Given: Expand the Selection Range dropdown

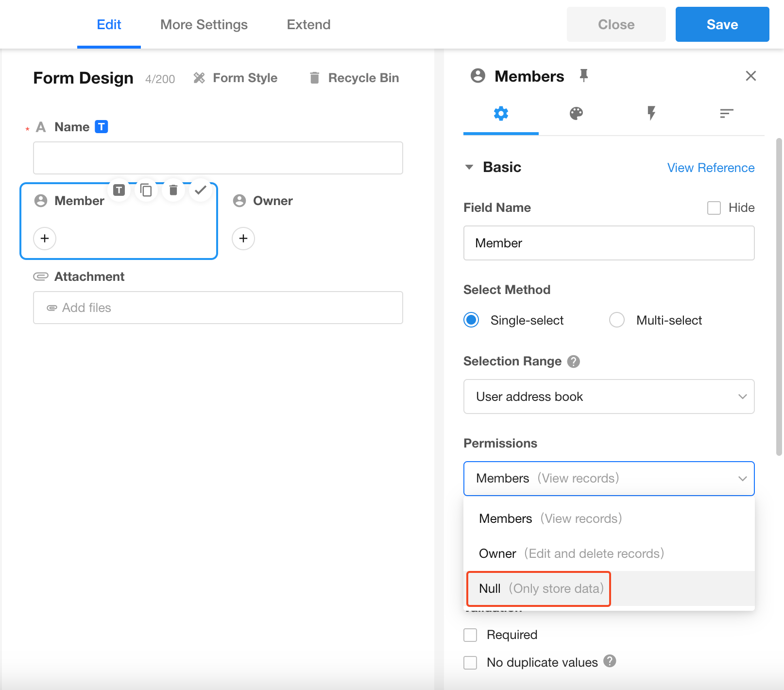Looking at the screenshot, I should click(609, 397).
